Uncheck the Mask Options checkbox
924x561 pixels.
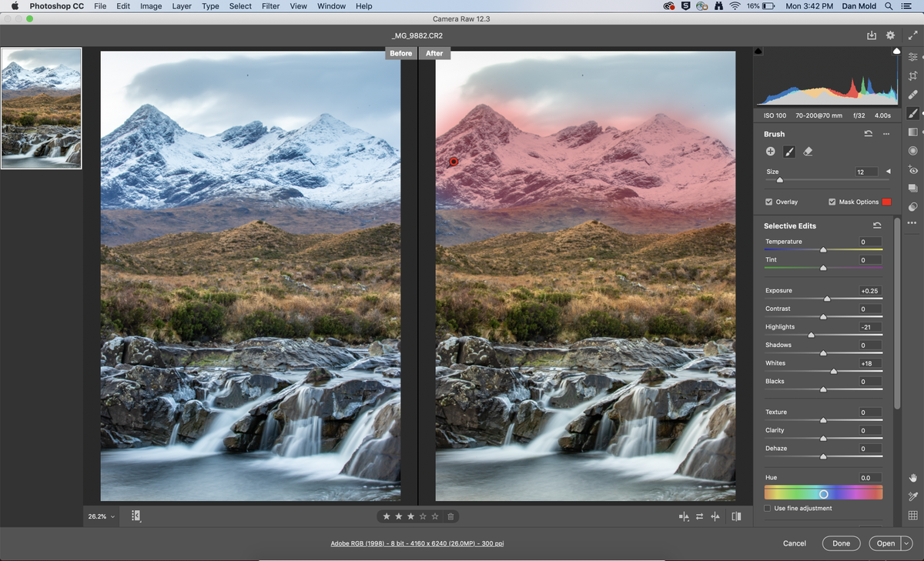832,202
